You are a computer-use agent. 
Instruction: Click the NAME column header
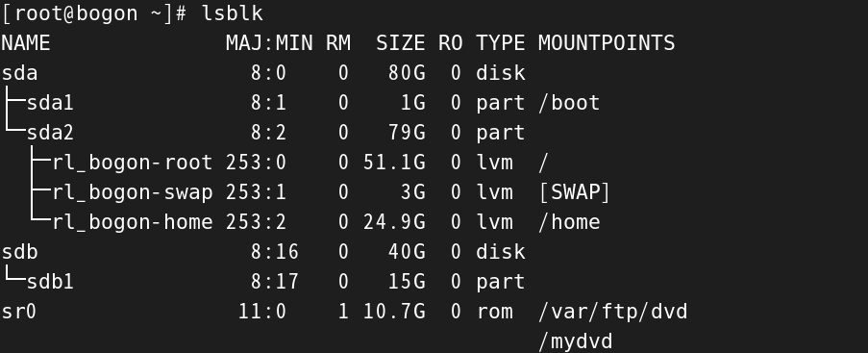[x=26, y=42]
